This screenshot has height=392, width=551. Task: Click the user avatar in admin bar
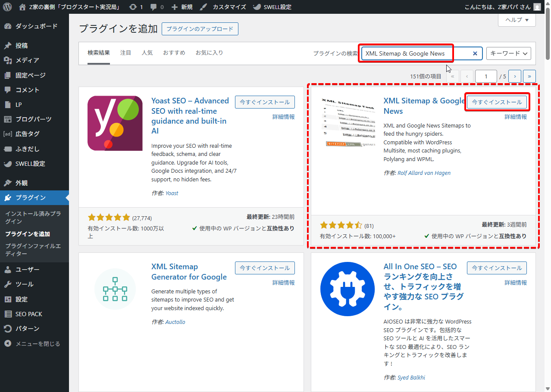(537, 7)
